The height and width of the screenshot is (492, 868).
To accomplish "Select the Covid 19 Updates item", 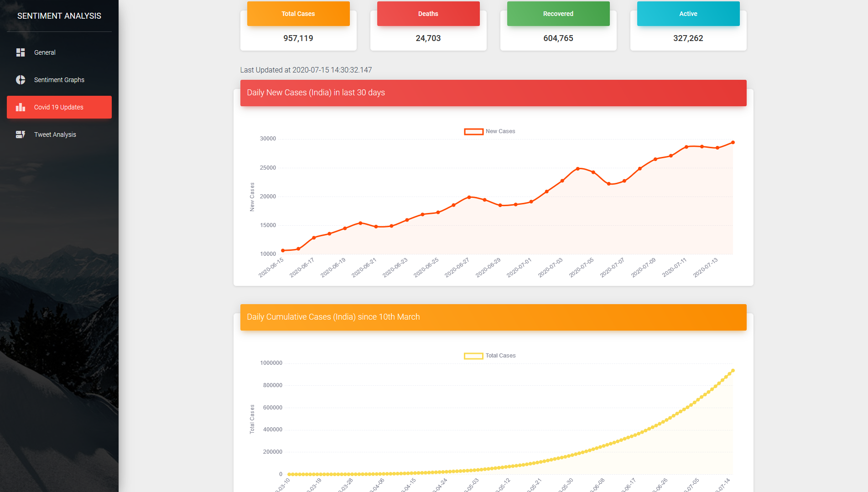I will (59, 107).
